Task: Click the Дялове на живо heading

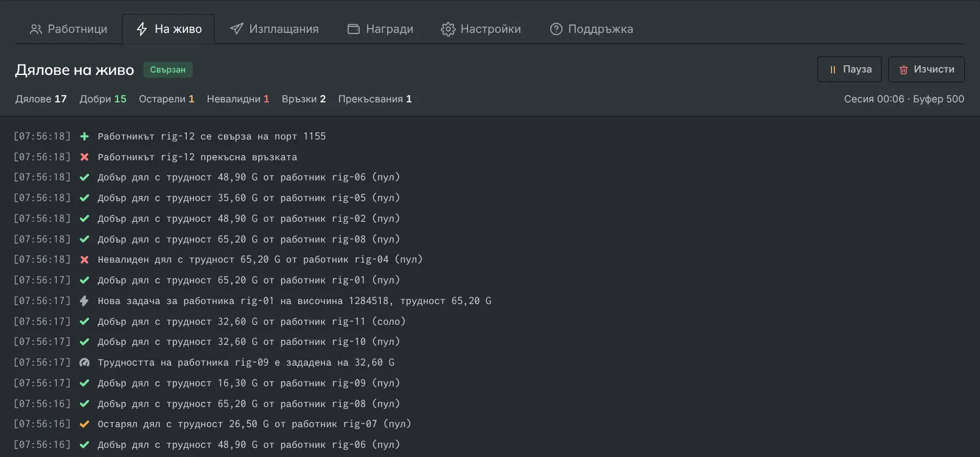Action: [x=74, y=70]
